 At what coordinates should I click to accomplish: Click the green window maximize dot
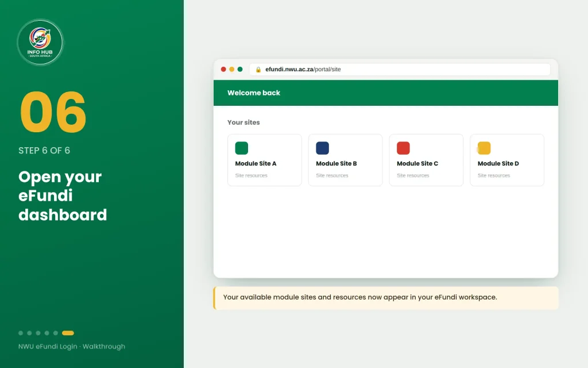[240, 69]
